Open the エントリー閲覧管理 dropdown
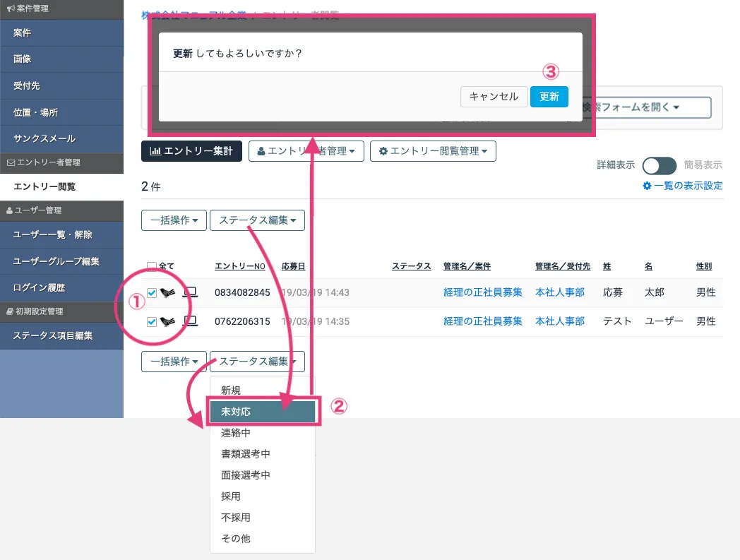 (x=432, y=151)
